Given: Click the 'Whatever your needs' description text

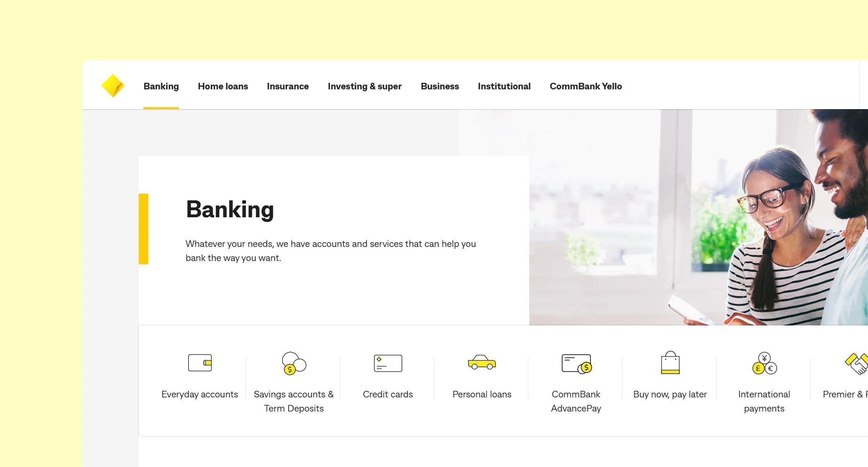Looking at the screenshot, I should point(331,251).
